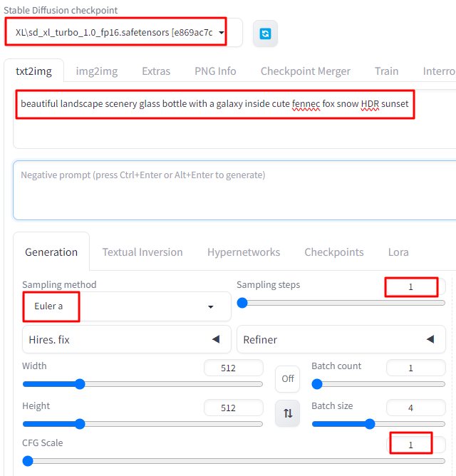The width and height of the screenshot is (456, 476).
Task: Swap width and height values
Action: (x=288, y=413)
